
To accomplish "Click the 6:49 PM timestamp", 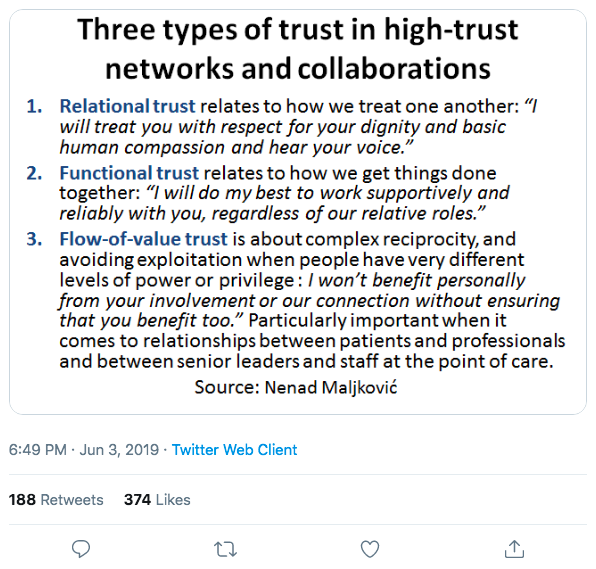I will tap(38, 450).
